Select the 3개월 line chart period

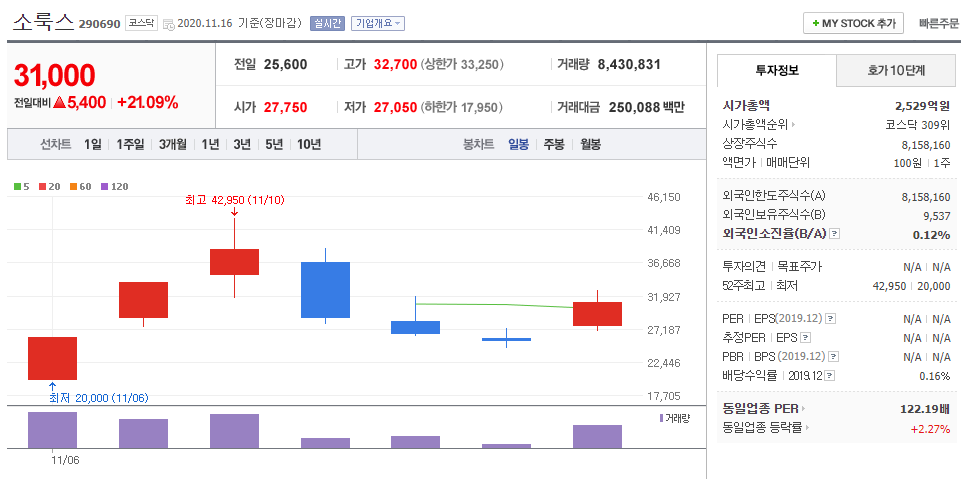pyautogui.click(x=172, y=145)
